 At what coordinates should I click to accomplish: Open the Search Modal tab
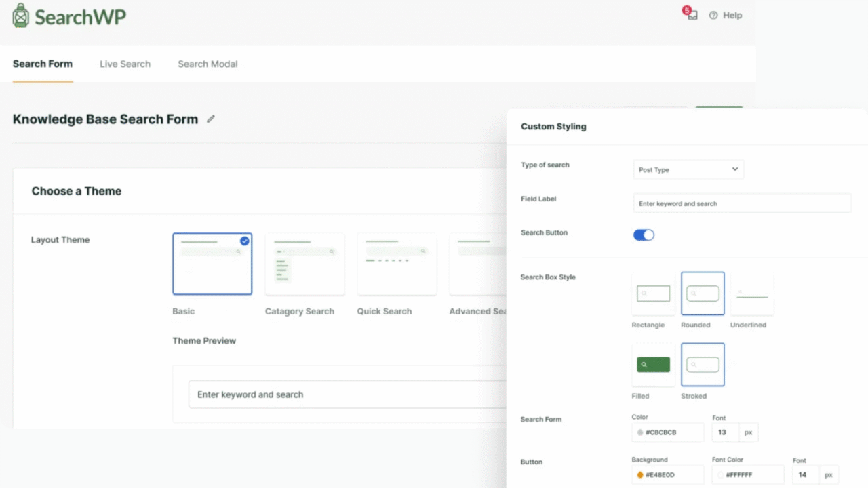click(x=208, y=64)
